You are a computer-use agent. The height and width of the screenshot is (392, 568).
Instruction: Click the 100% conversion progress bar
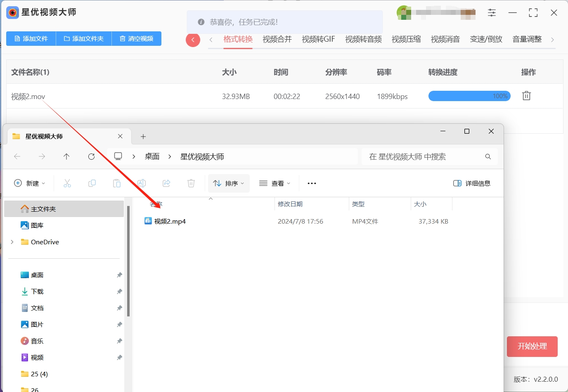click(x=469, y=96)
